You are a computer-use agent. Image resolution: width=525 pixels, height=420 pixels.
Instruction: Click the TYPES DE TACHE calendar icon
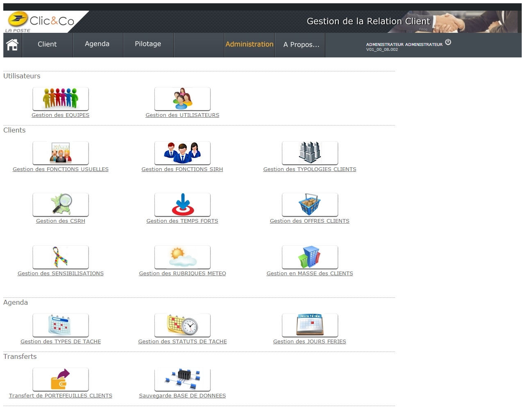click(60, 325)
